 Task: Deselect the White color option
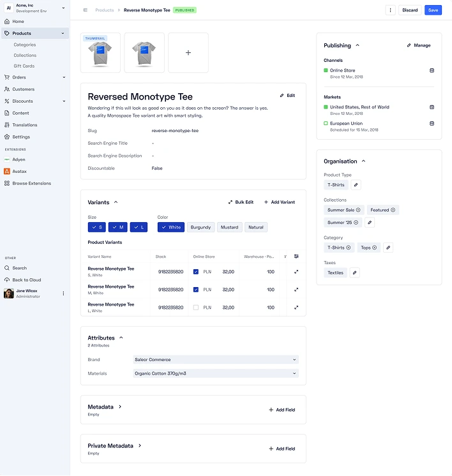click(171, 227)
